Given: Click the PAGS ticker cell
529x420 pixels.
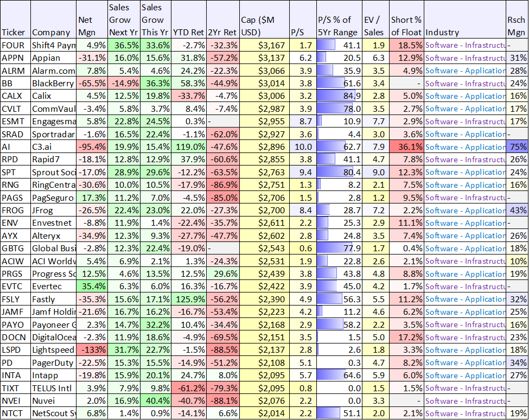Looking at the screenshot, I should coord(15,198).
